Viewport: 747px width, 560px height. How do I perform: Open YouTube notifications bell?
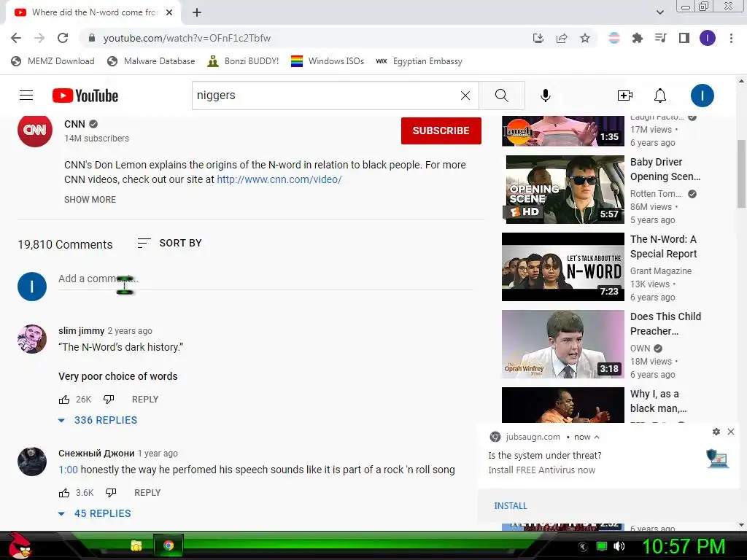[x=659, y=96]
